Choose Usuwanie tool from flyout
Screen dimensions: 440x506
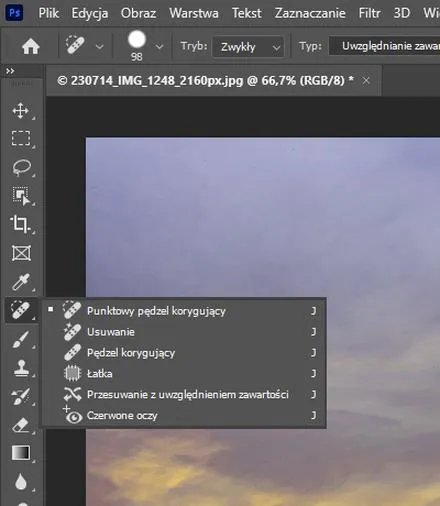pyautogui.click(x=183, y=332)
